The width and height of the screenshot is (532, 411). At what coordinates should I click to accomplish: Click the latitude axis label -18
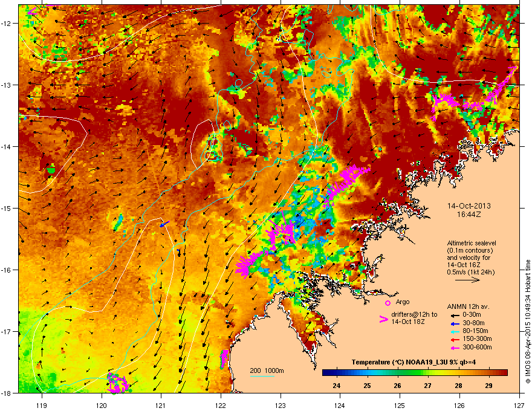click(7, 393)
